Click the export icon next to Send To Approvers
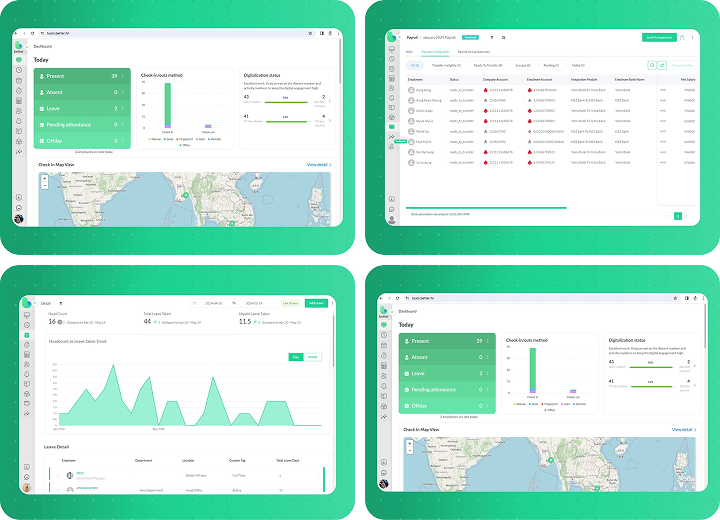The image size is (720, 520). pyautogui.click(x=682, y=38)
